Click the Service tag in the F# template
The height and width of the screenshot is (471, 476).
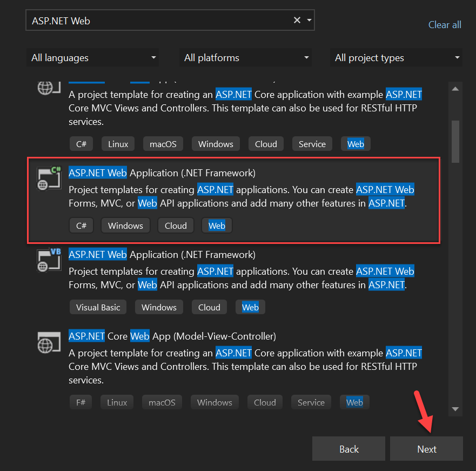coord(311,402)
